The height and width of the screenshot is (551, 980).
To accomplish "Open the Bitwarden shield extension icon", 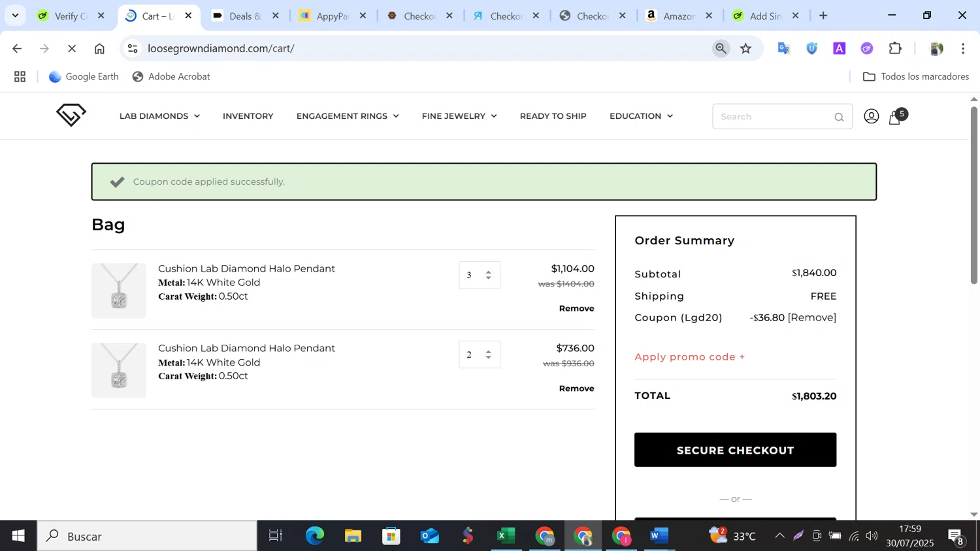I will 811,48.
